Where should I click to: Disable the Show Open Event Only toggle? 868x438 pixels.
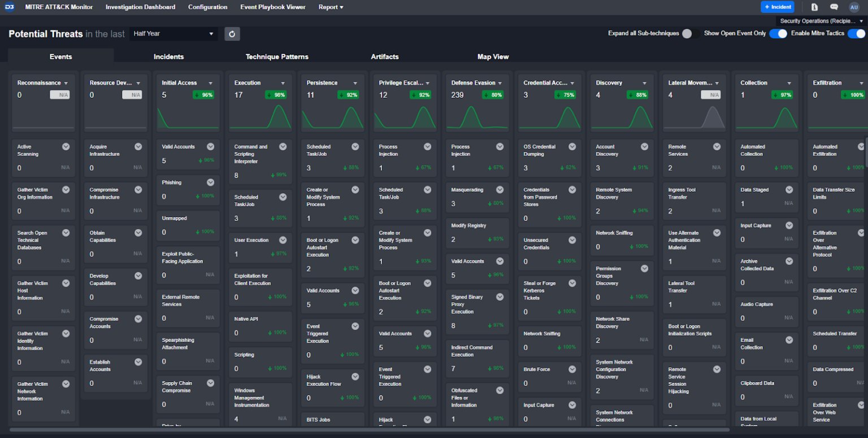coord(778,33)
